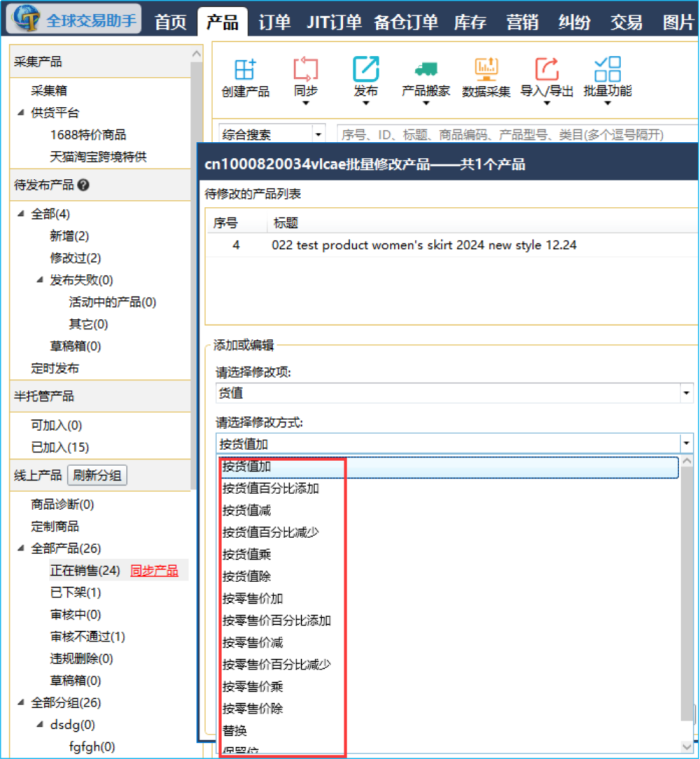Open the 备仓订单 tab
Image resolution: width=700 pixels, height=759 pixels.
(x=406, y=22)
